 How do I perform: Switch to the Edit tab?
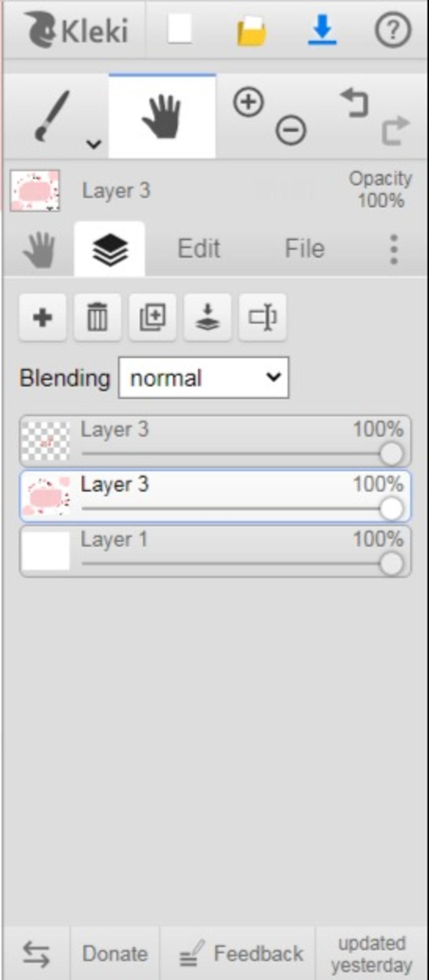click(199, 249)
